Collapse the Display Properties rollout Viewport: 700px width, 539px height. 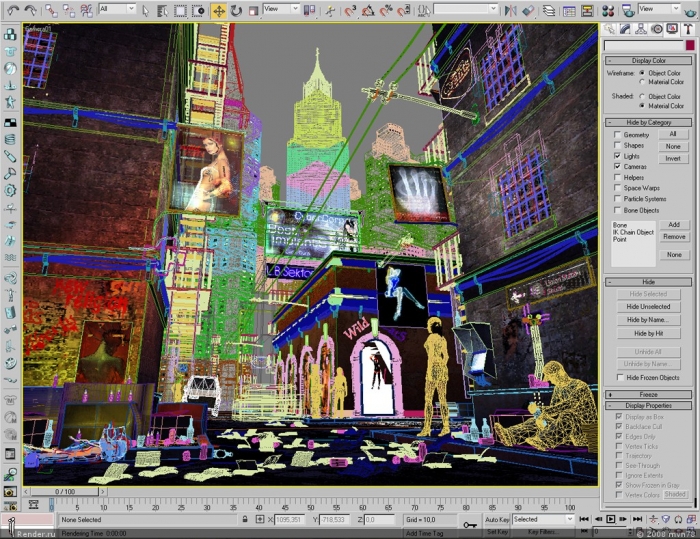pyautogui.click(x=648, y=405)
